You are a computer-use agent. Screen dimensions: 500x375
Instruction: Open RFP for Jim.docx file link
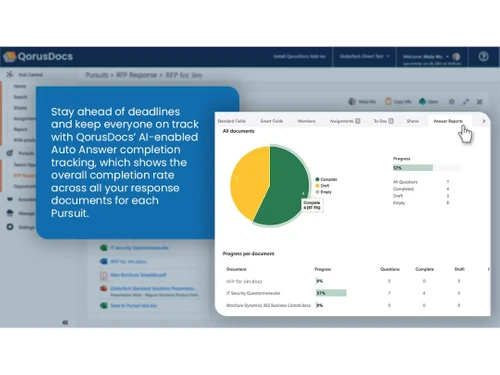click(x=128, y=261)
